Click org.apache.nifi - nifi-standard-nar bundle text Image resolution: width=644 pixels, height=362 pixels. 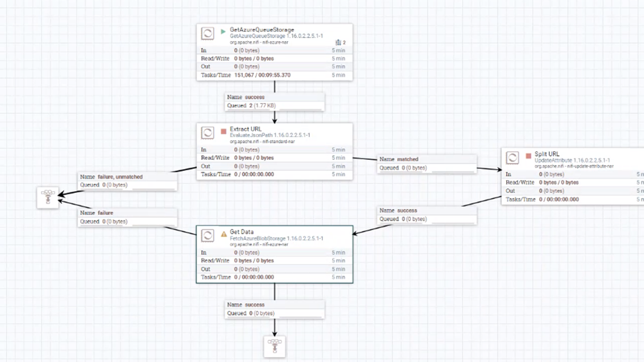pos(263,141)
